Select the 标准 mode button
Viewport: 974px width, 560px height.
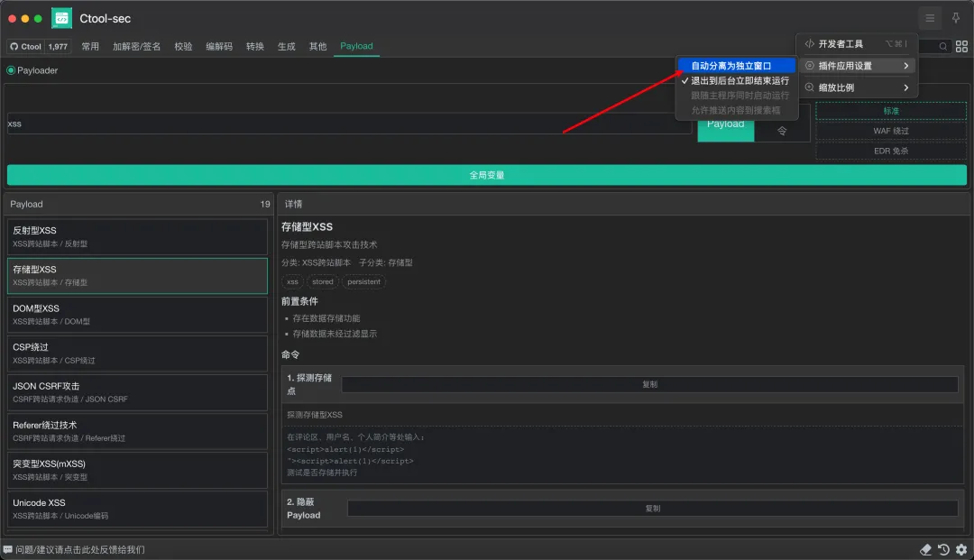(x=891, y=111)
